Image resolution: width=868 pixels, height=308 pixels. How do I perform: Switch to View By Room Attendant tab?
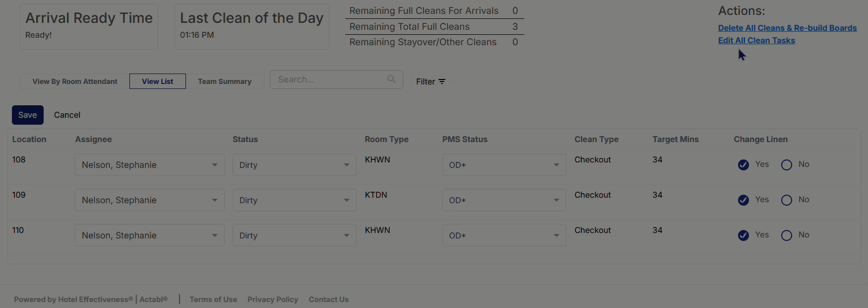tap(75, 81)
